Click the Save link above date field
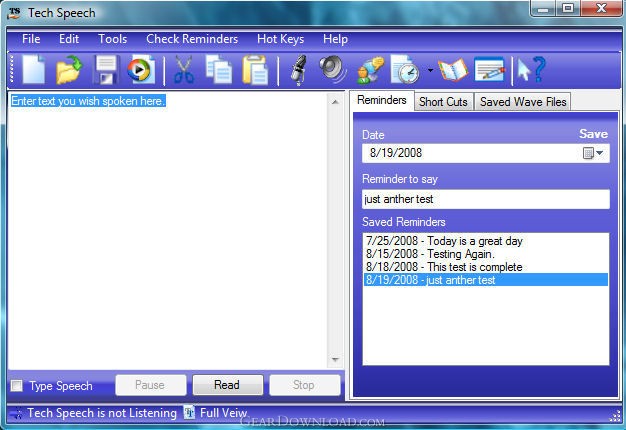626x430 pixels. [x=593, y=134]
